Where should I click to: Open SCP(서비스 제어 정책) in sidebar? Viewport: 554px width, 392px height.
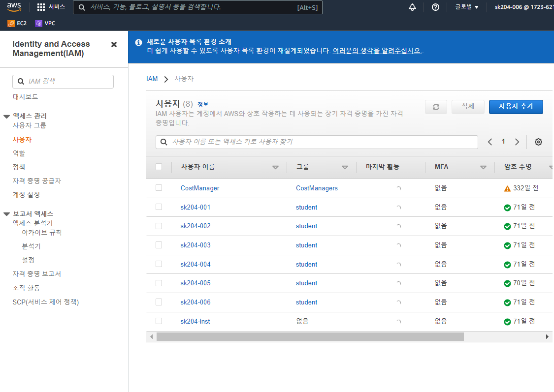[x=46, y=302]
